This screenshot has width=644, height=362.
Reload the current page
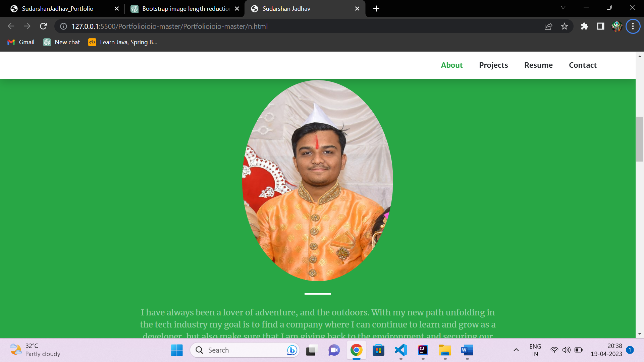pos(43,26)
